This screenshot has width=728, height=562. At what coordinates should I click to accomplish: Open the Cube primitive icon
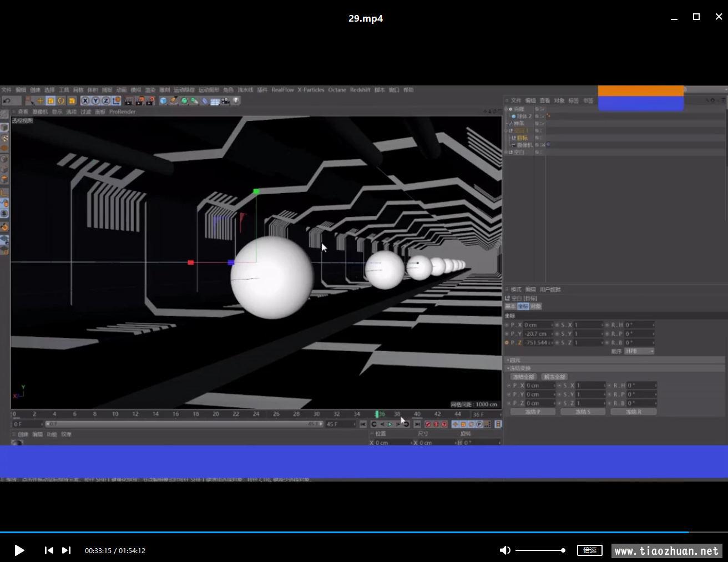pos(164,101)
